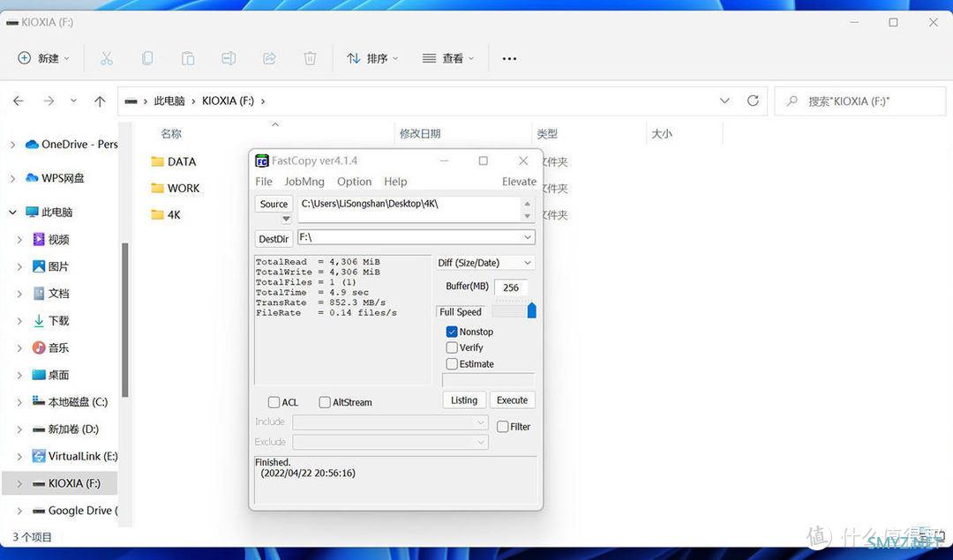Click the Copy icon in Explorer toolbar
The height and width of the screenshot is (560, 953).
coord(147,58)
